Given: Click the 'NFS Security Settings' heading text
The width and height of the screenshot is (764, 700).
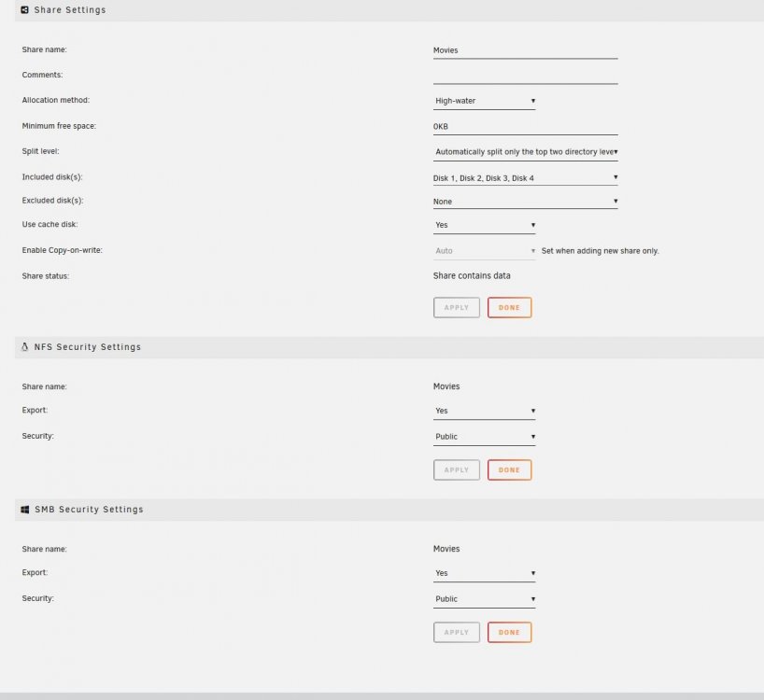Looking at the screenshot, I should (x=87, y=347).
